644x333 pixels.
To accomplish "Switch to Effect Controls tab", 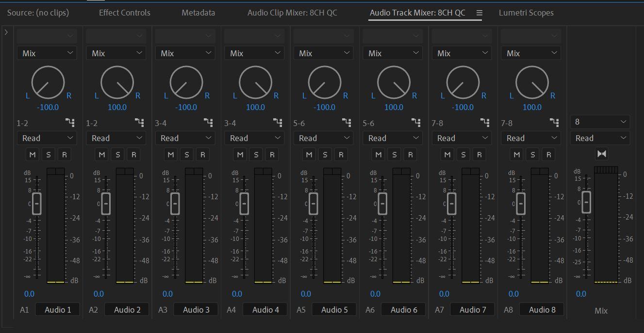I will click(x=125, y=13).
